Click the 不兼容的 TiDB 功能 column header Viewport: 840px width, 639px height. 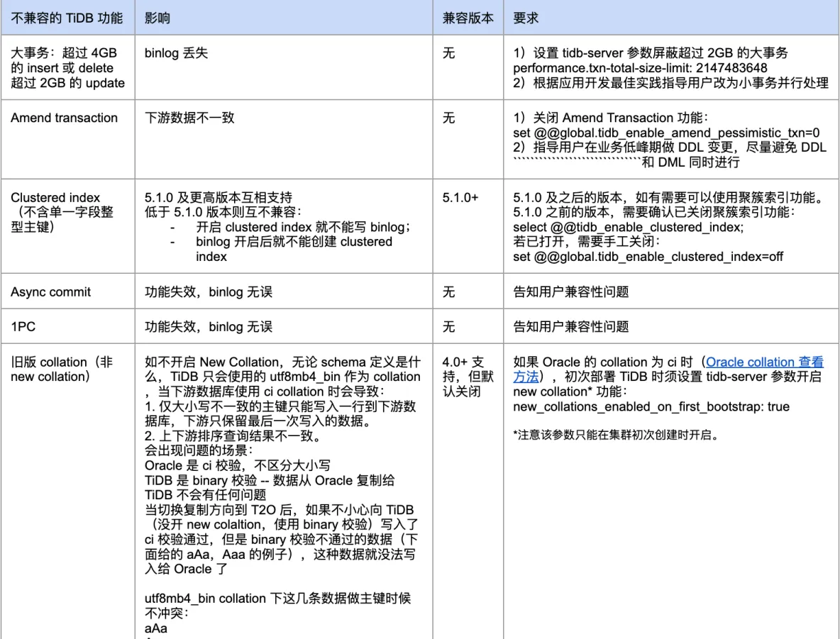[x=67, y=18]
